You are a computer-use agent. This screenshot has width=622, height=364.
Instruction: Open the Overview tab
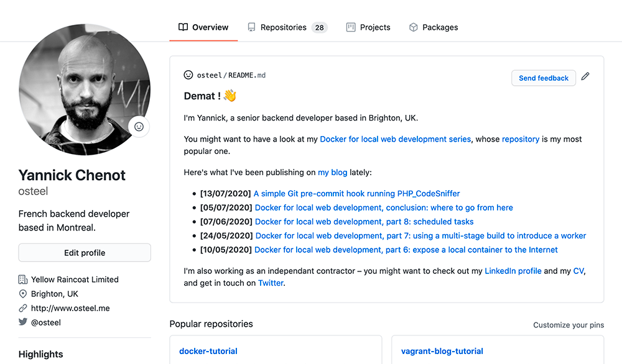(203, 27)
